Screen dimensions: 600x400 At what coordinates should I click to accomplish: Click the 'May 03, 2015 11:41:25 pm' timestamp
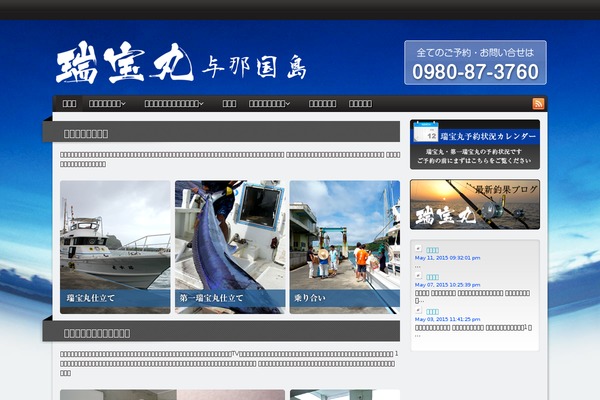[447, 319]
